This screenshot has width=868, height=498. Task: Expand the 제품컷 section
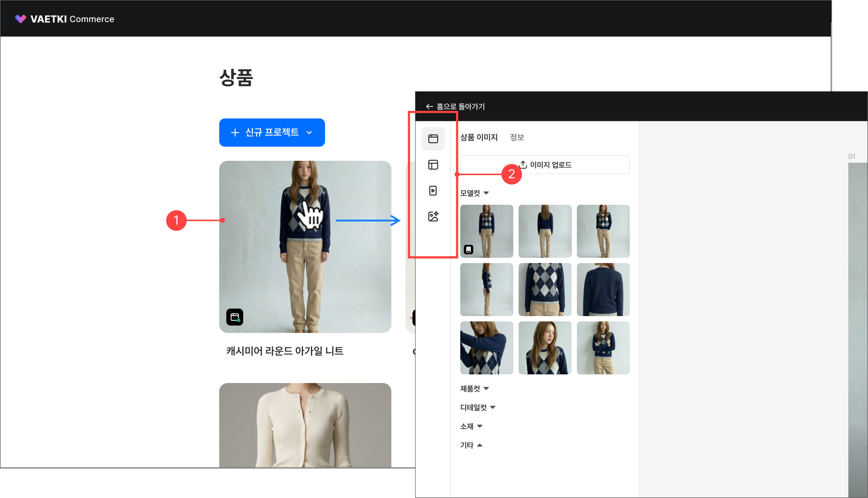point(486,388)
